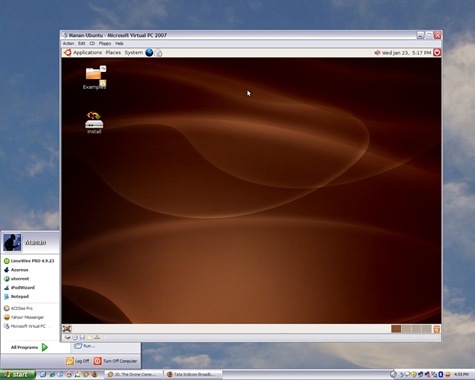Open the Floppy menu in Virtual PC
Screen dimensions: 475x380
click(105, 43)
